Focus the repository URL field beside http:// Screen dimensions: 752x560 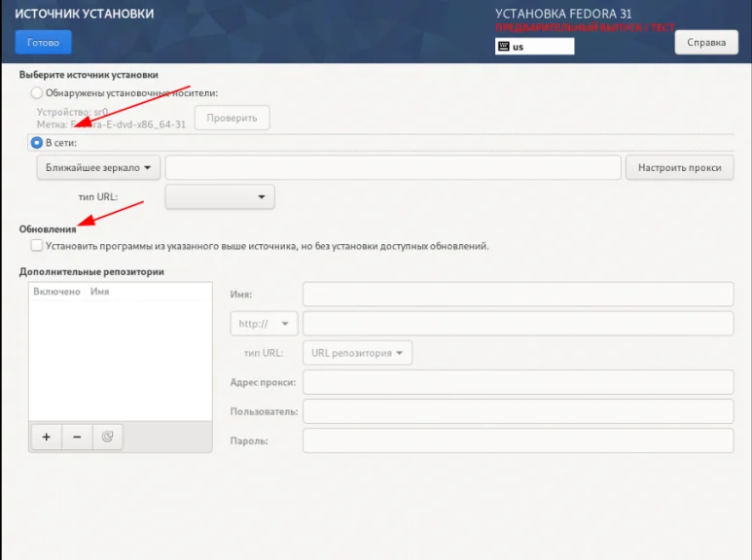518,324
